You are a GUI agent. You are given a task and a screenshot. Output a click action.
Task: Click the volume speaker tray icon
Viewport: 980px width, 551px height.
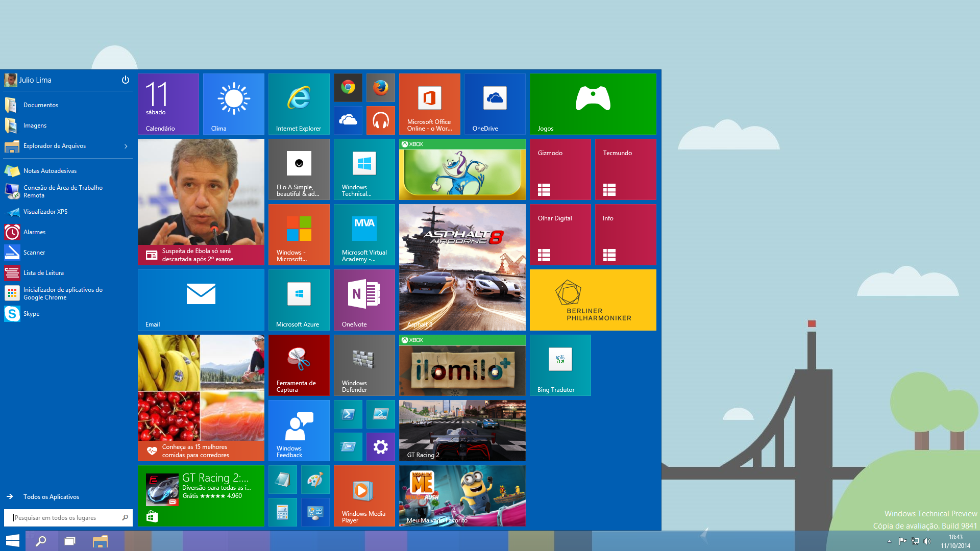[x=927, y=541]
